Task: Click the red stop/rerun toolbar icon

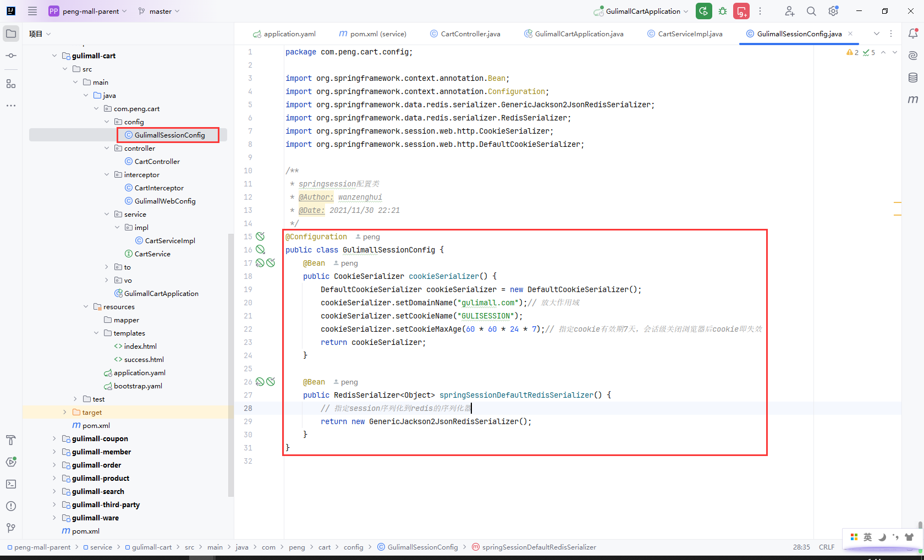Action: tap(741, 11)
